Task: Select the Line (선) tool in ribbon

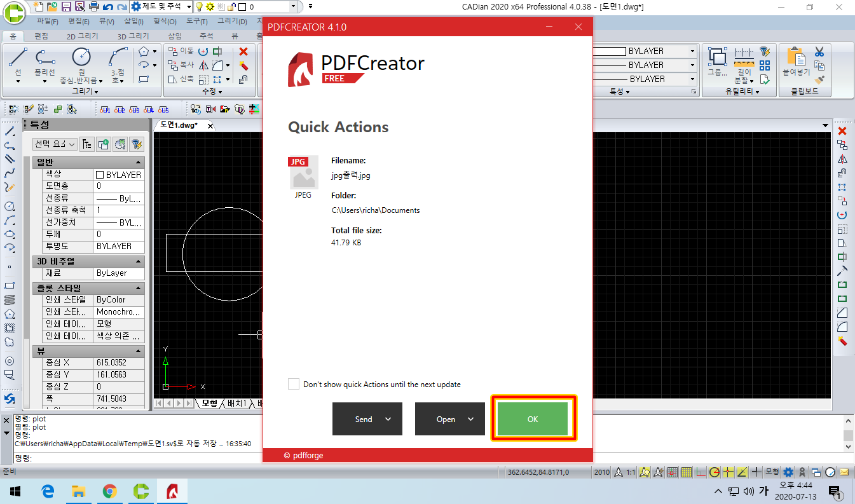Action: pos(18,64)
